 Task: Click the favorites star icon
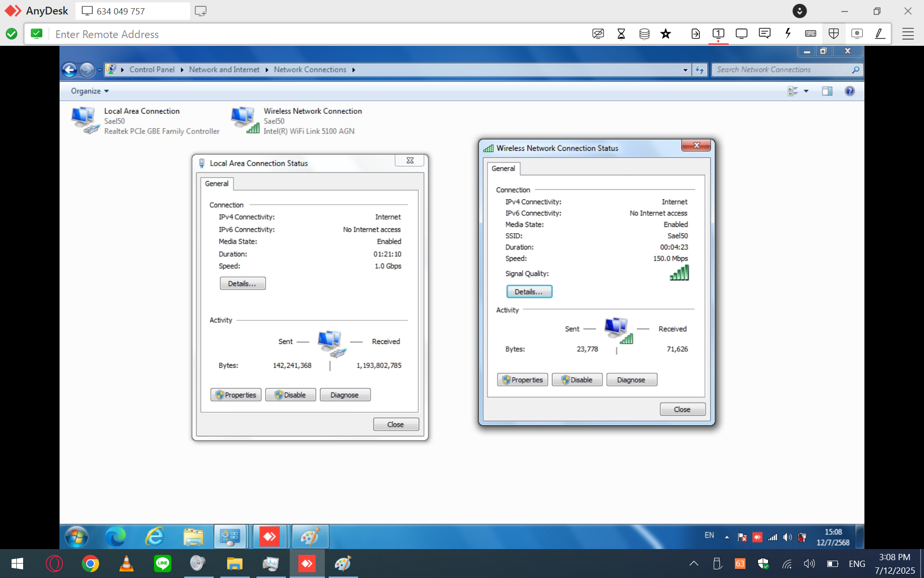pyautogui.click(x=666, y=34)
